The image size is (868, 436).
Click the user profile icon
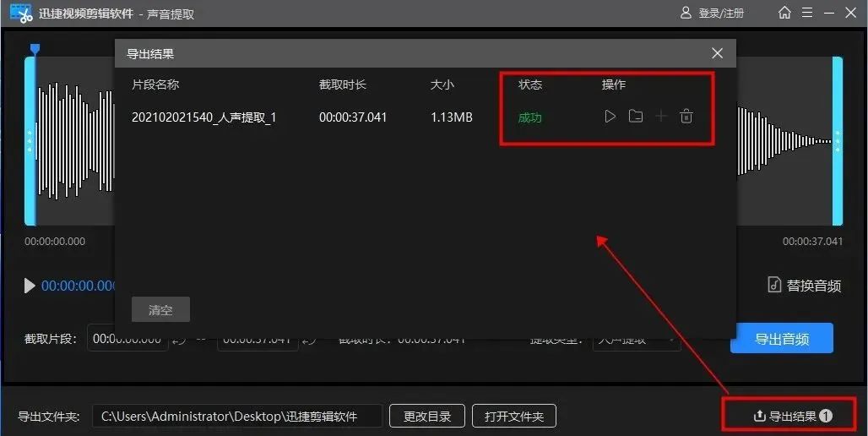tap(686, 13)
